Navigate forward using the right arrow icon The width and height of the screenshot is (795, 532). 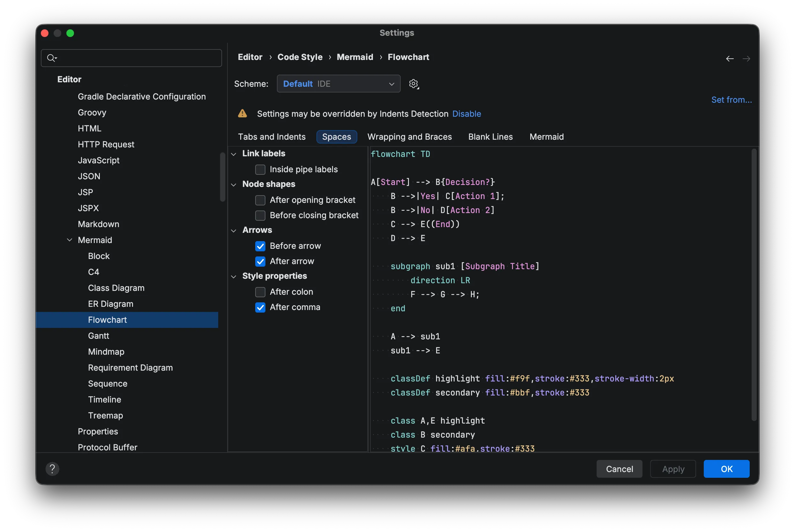click(747, 58)
